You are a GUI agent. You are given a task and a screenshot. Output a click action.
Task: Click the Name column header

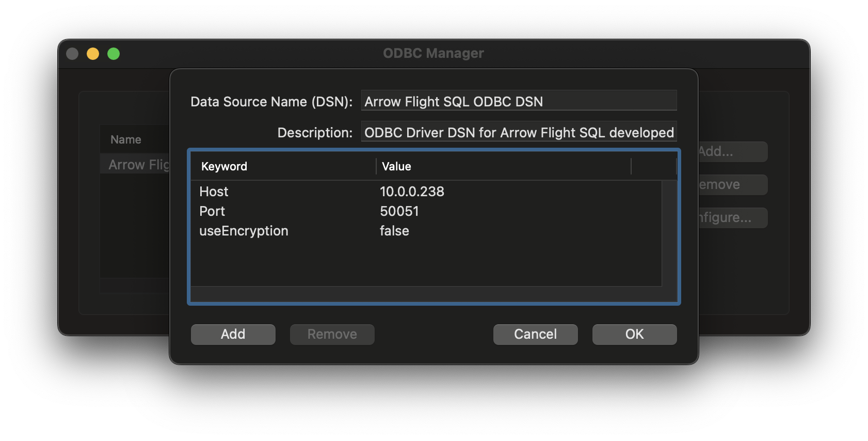[125, 139]
